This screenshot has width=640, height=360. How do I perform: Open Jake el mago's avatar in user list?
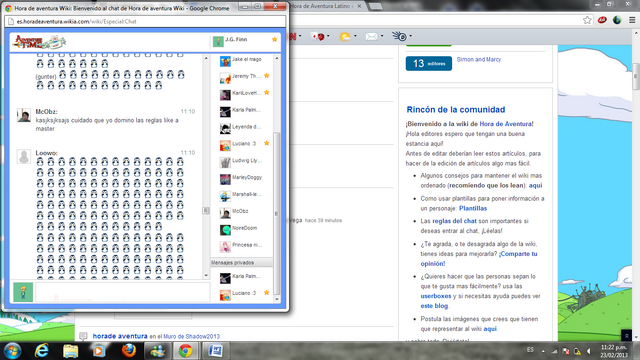[x=225, y=61]
